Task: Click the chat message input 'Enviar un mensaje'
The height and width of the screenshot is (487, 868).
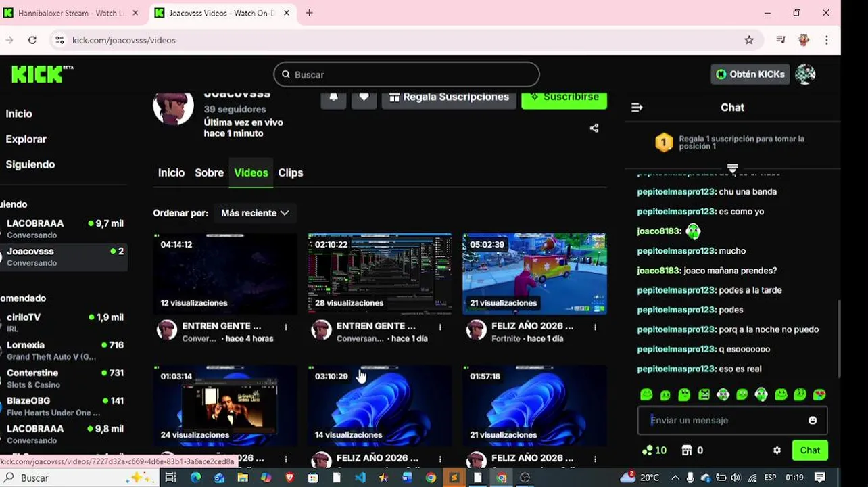Action: (x=732, y=420)
